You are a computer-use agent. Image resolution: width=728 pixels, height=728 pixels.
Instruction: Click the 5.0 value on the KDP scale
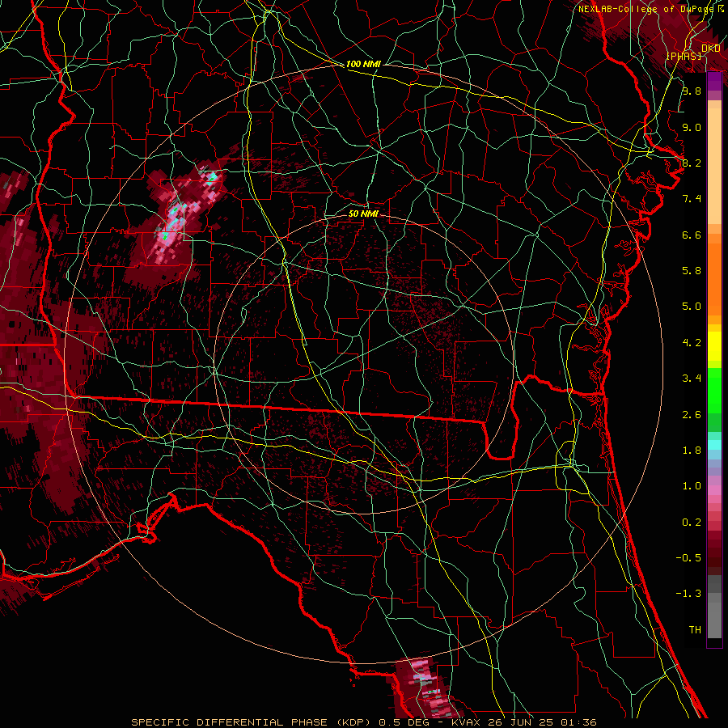tap(692, 307)
